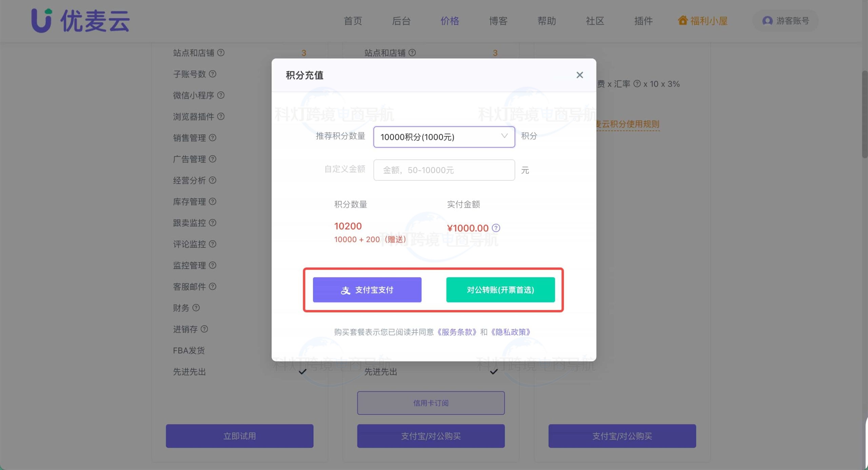Click the 自定义金额 input field
The image size is (868, 470).
coord(443,170)
